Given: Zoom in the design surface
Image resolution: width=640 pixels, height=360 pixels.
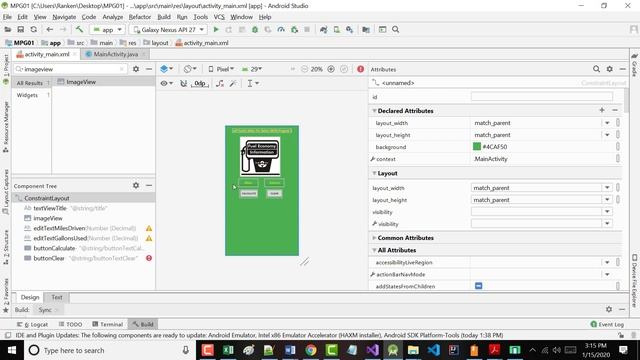Looking at the screenshot, I should click(331, 69).
